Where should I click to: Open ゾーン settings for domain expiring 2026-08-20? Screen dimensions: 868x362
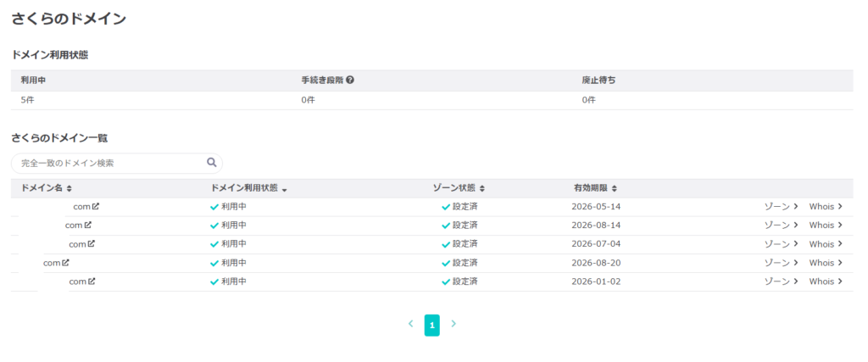[781, 263]
